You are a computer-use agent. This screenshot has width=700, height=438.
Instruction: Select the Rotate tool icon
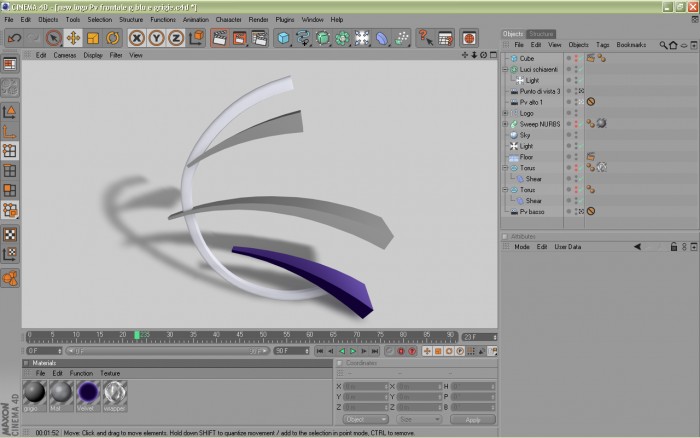112,38
